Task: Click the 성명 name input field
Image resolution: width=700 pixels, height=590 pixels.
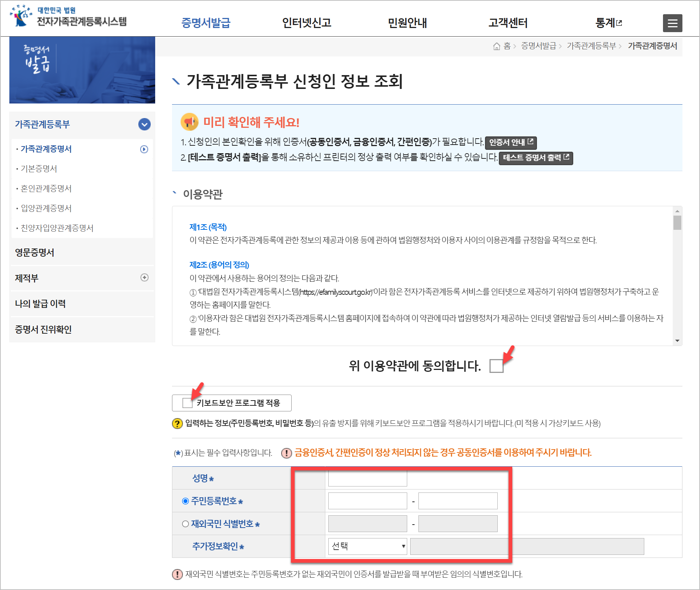Action: tap(368, 478)
